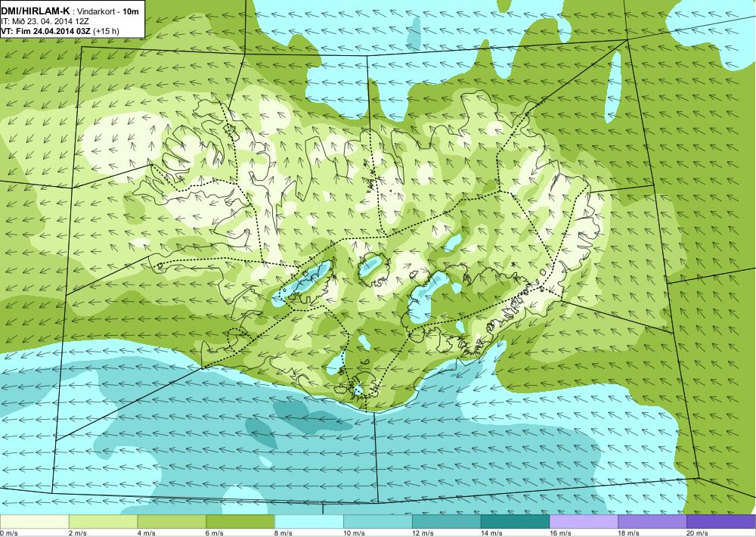
Task: Select the 8–10 m/s pale cyan legend swatch
Action: [309, 522]
